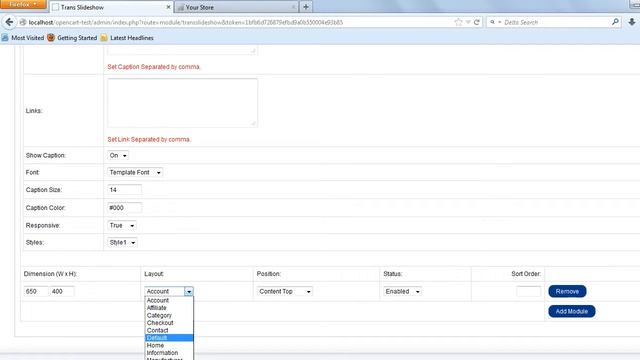
Task: Switch to the Your Store tab
Action: (236, 7)
